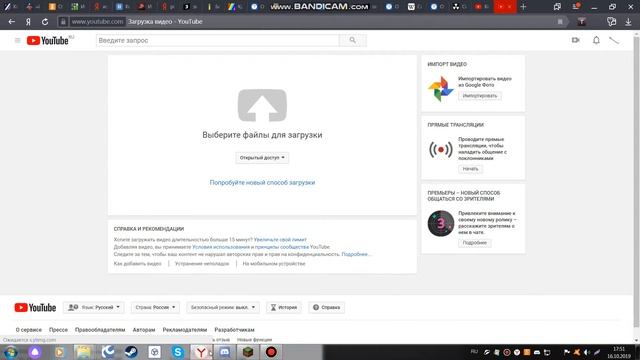Switch to the active red YouTube tab
640x360 pixels.
(x=505, y=7)
